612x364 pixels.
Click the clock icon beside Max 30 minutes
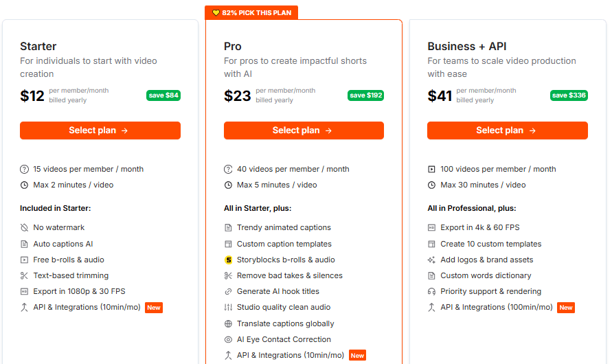[431, 185]
